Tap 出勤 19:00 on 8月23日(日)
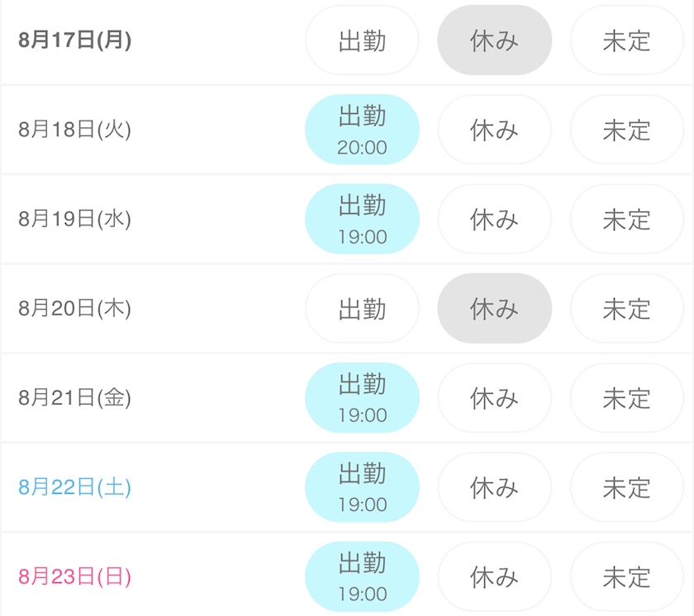Screen dimensions: 694x616 tap(362, 576)
